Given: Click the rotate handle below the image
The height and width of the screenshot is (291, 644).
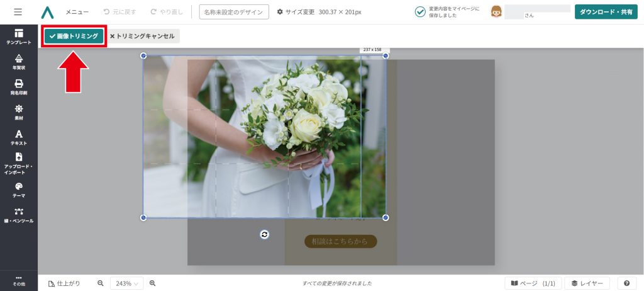Looking at the screenshot, I should point(265,234).
